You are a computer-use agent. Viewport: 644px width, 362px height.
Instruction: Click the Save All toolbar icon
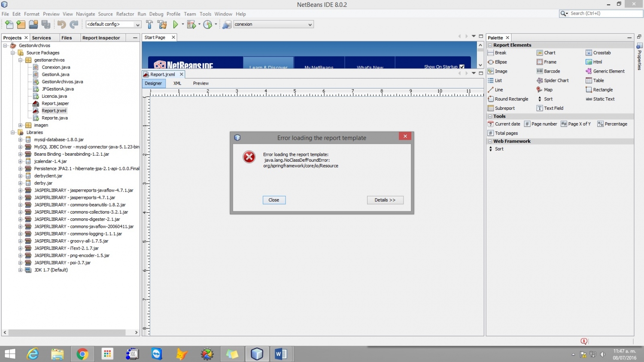46,24
